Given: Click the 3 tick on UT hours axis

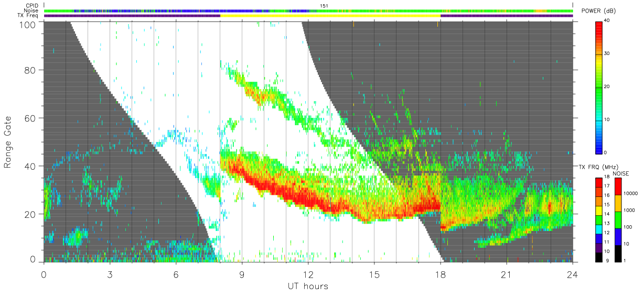Looking at the screenshot, I should click(x=110, y=274).
